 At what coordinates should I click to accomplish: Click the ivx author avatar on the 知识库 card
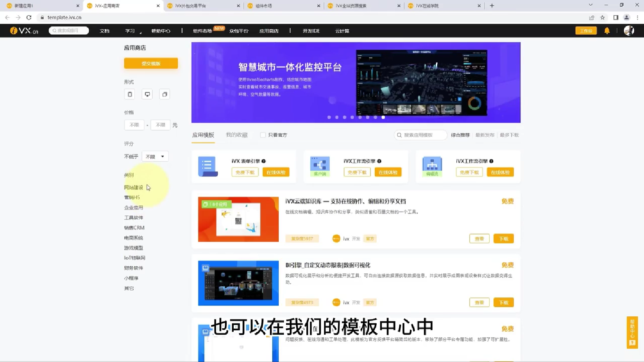coord(336,239)
